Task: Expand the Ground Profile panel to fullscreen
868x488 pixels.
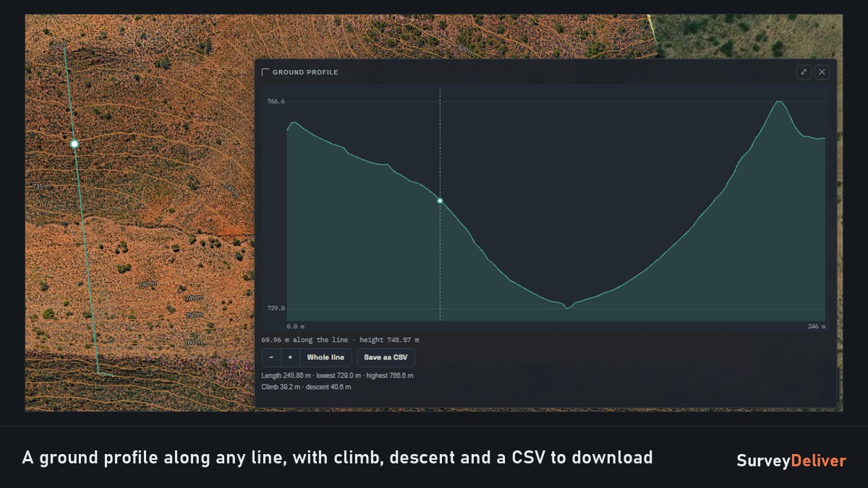Action: 804,72
